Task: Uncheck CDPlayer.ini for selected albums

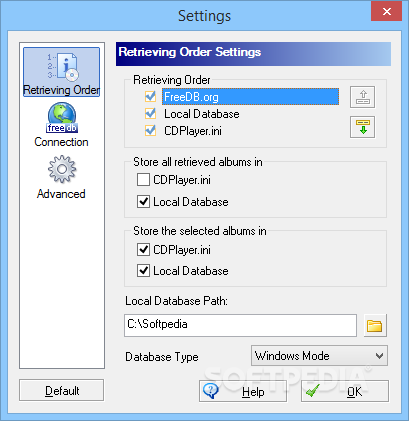Action: coord(143,250)
